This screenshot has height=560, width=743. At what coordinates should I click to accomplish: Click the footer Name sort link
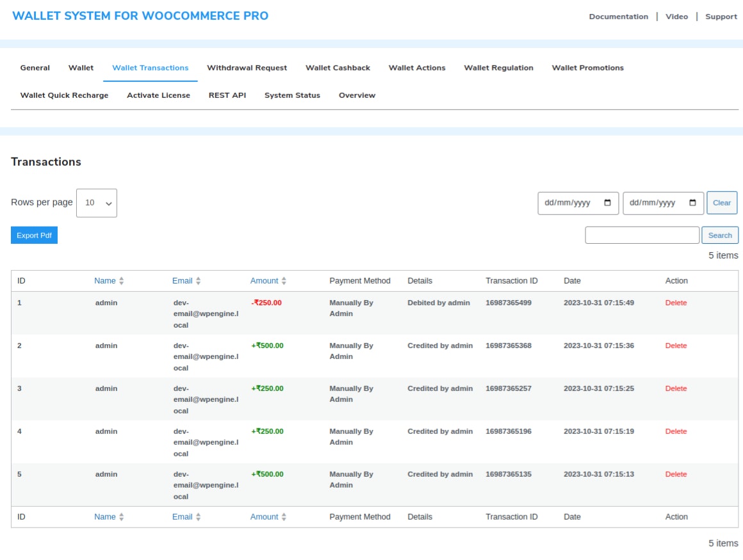pos(104,517)
